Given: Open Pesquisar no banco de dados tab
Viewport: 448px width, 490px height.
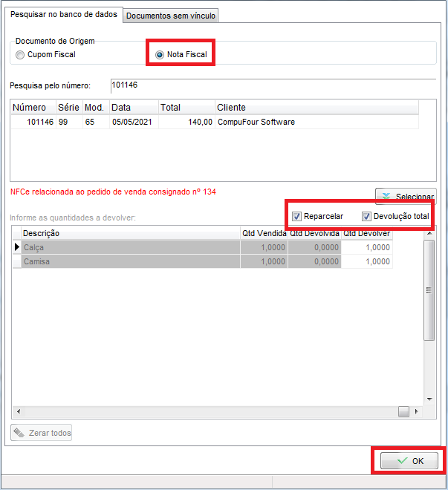Looking at the screenshot, I should (63, 15).
